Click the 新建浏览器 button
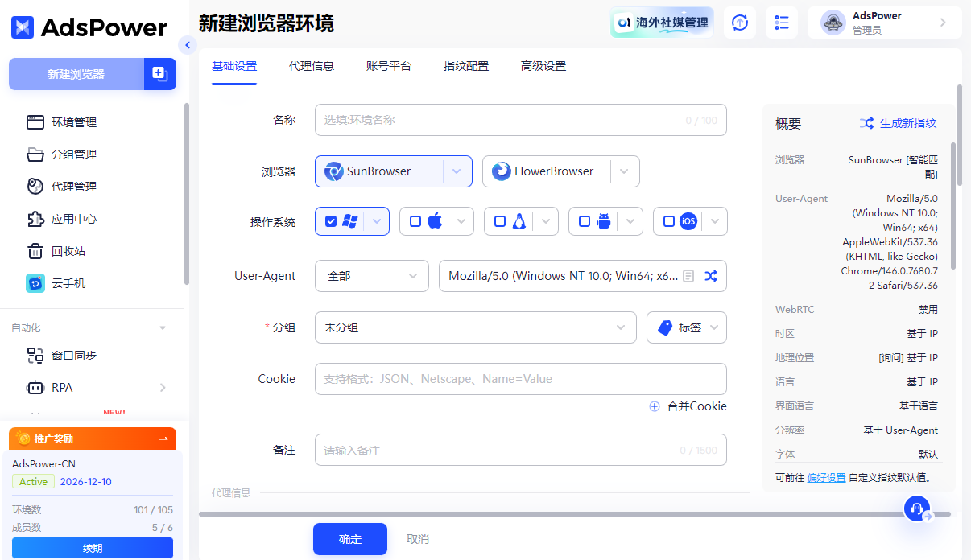971x560 pixels. [76, 74]
